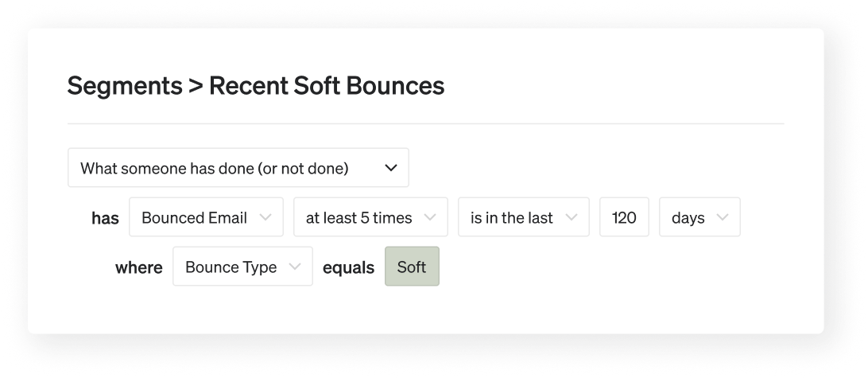868x378 pixels.
Task: Click the chevron next to 'at least 5 times'
Action: point(430,218)
